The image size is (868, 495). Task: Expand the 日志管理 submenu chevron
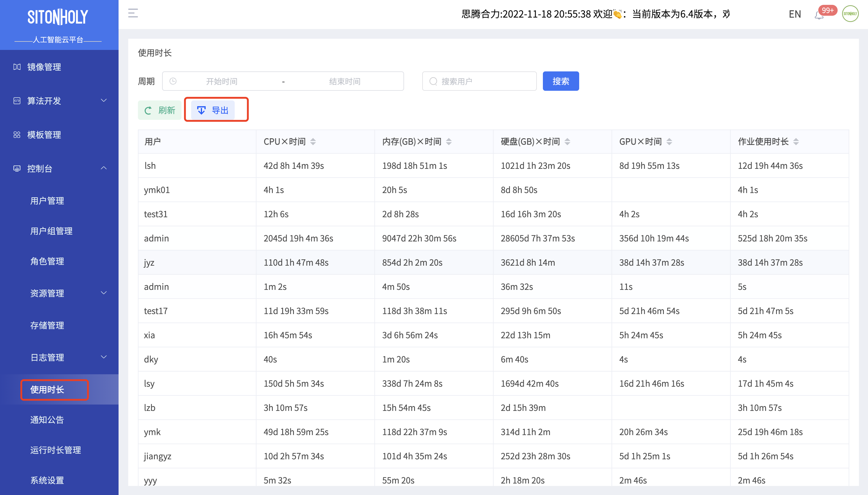[x=104, y=357]
